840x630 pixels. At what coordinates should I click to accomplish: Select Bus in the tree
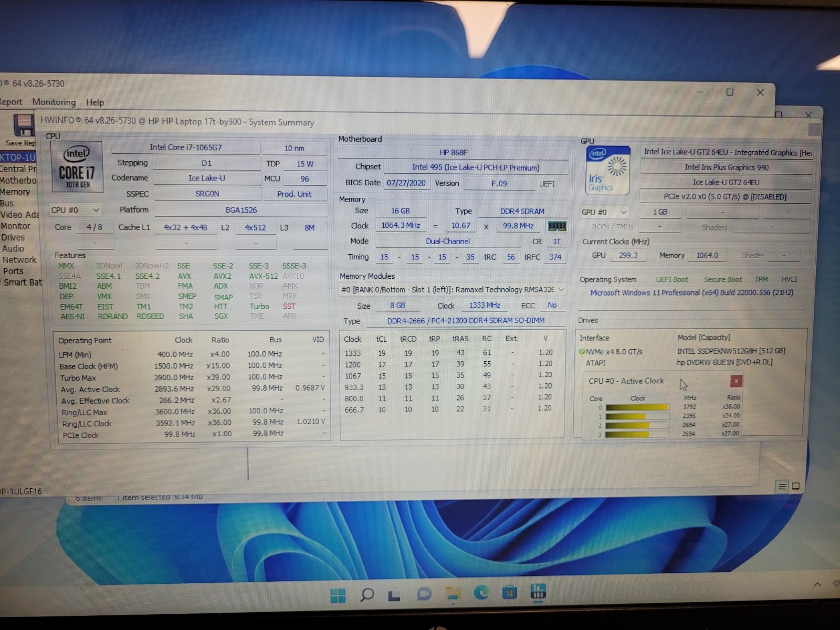click(x=7, y=203)
